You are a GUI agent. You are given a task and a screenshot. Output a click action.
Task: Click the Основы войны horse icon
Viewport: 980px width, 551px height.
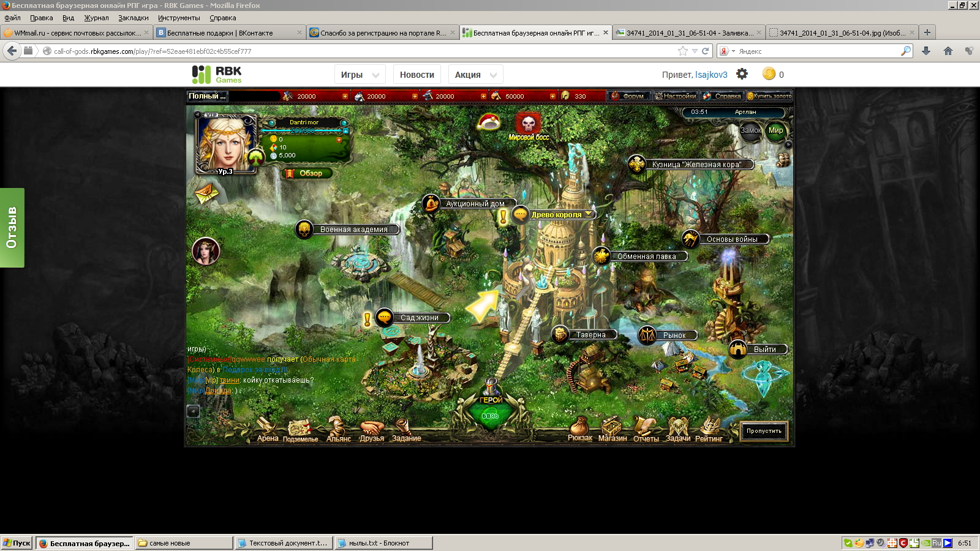click(691, 239)
